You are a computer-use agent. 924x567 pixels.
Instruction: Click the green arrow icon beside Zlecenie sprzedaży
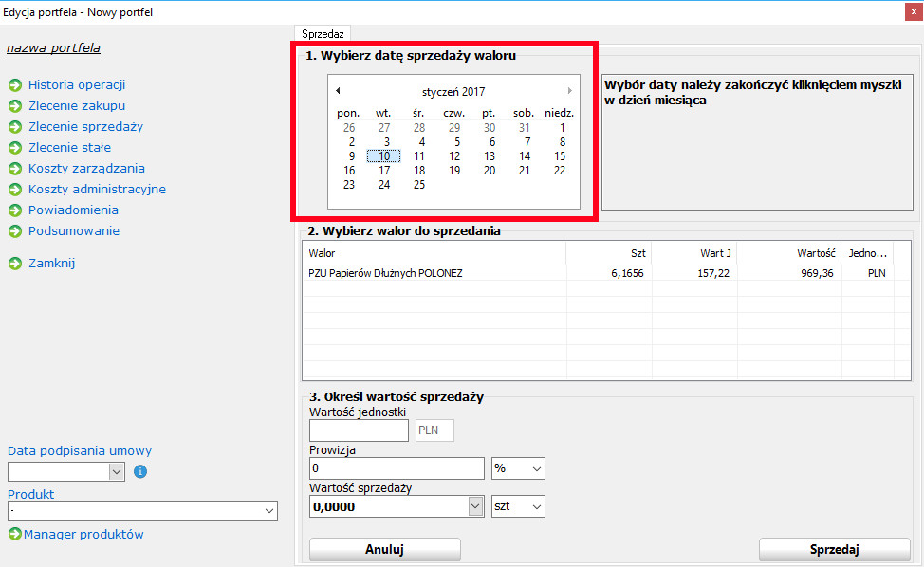point(15,127)
